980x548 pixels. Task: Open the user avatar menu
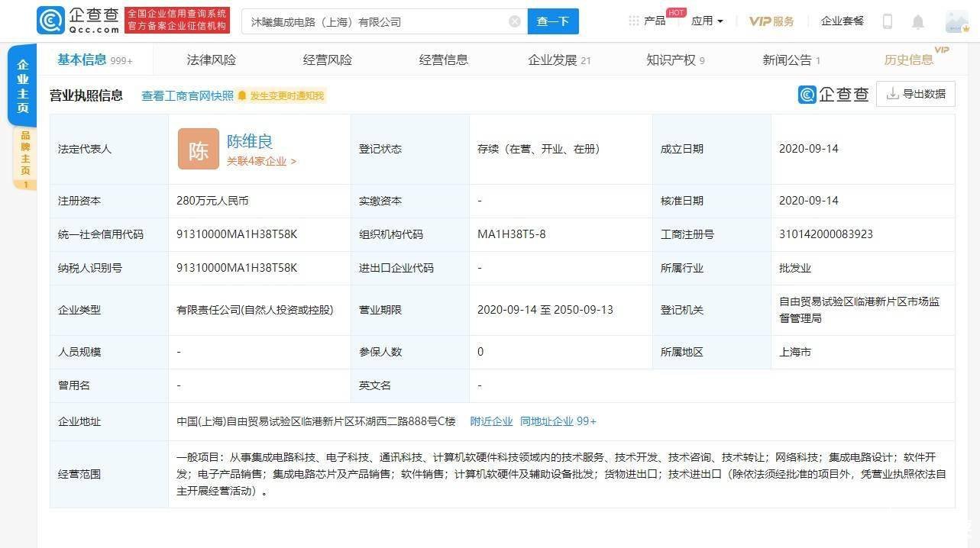pyautogui.click(x=956, y=21)
